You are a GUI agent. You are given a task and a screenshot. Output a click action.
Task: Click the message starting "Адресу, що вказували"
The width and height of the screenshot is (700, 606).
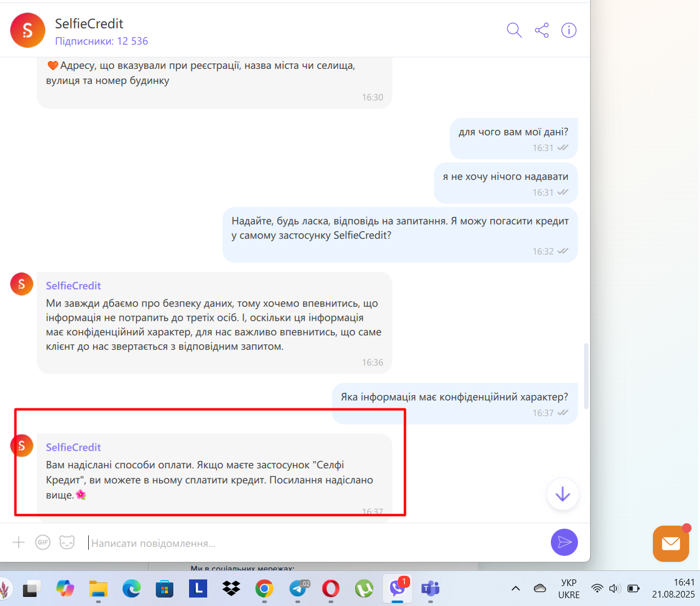[x=214, y=83]
